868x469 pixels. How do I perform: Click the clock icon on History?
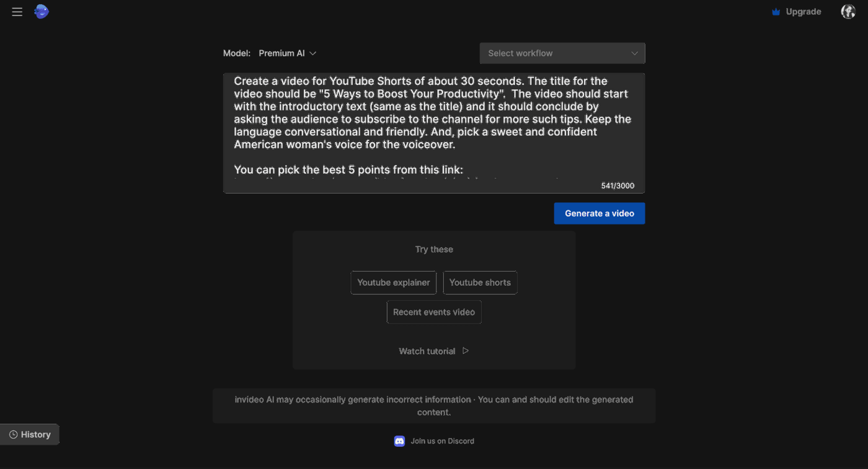click(x=13, y=435)
